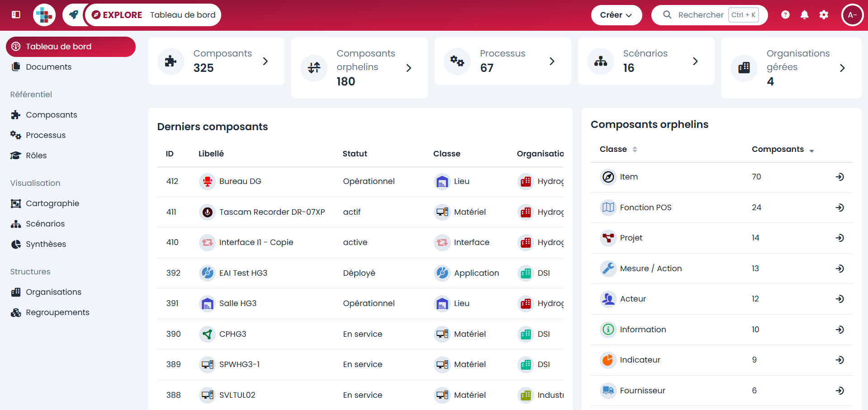Click the EXPLORE module button
This screenshot has width=868, height=410.
117,15
